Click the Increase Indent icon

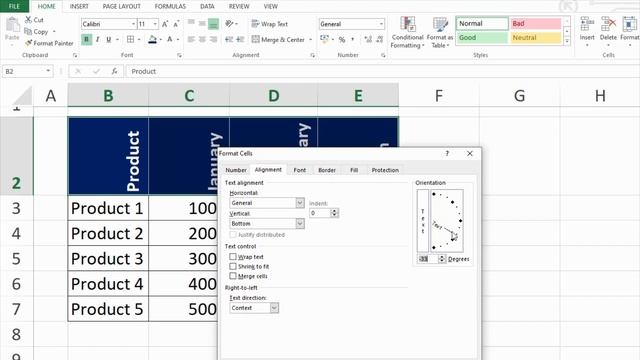(240, 39)
